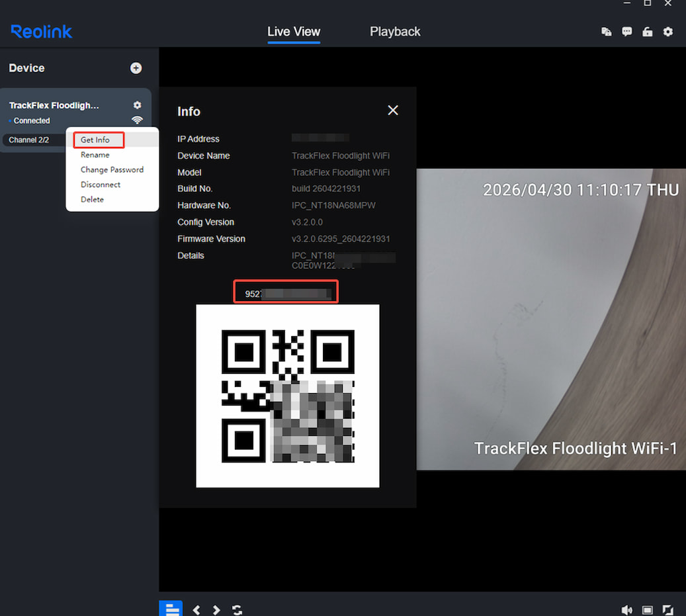Click the Reolink logo

coord(42,32)
